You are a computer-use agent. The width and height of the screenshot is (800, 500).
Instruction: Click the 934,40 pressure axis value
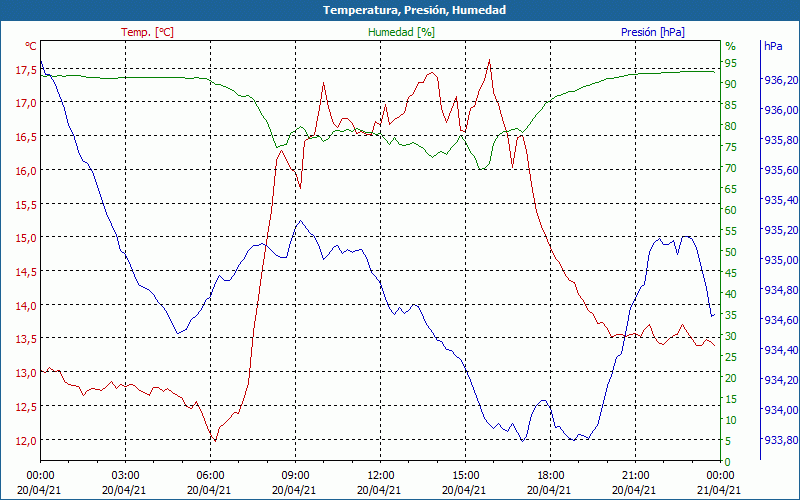(x=781, y=351)
